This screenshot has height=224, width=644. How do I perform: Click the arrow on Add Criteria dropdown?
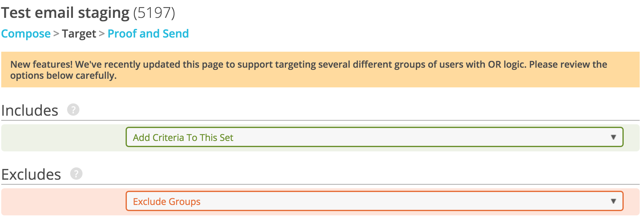click(x=614, y=138)
